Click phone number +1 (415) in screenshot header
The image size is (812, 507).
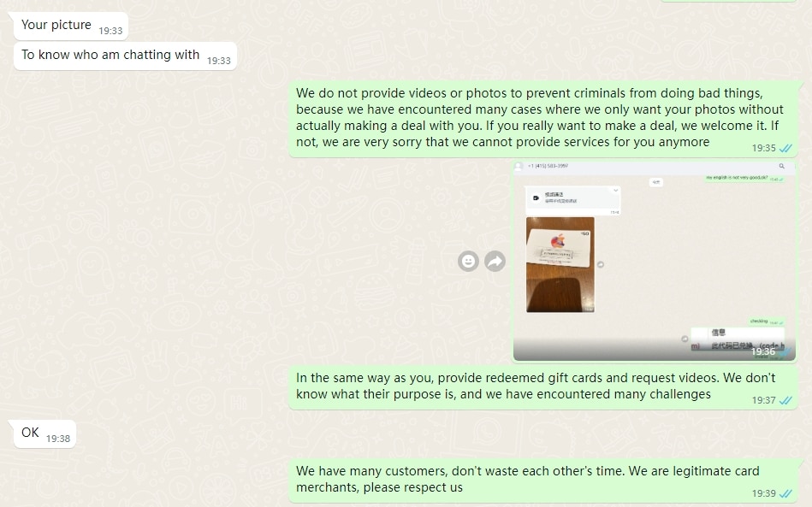point(548,166)
